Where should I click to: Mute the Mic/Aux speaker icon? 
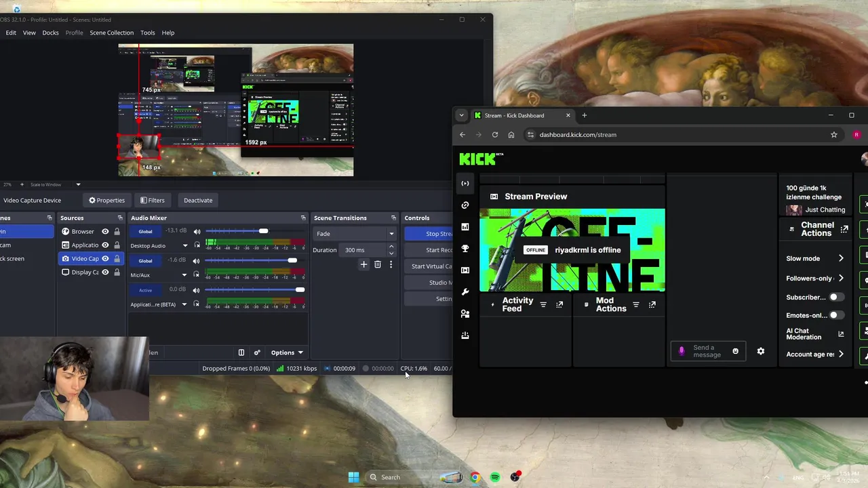point(197,260)
